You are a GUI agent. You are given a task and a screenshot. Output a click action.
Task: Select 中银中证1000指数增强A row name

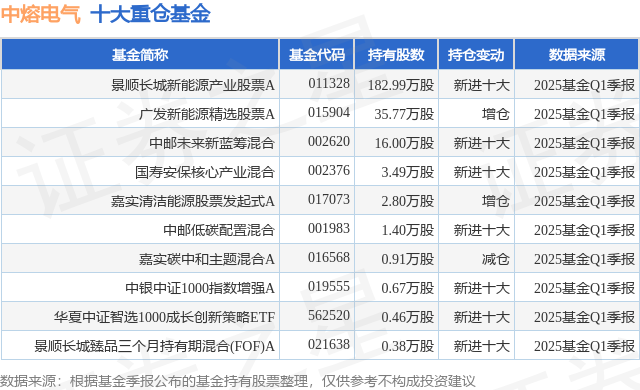click(x=200, y=288)
